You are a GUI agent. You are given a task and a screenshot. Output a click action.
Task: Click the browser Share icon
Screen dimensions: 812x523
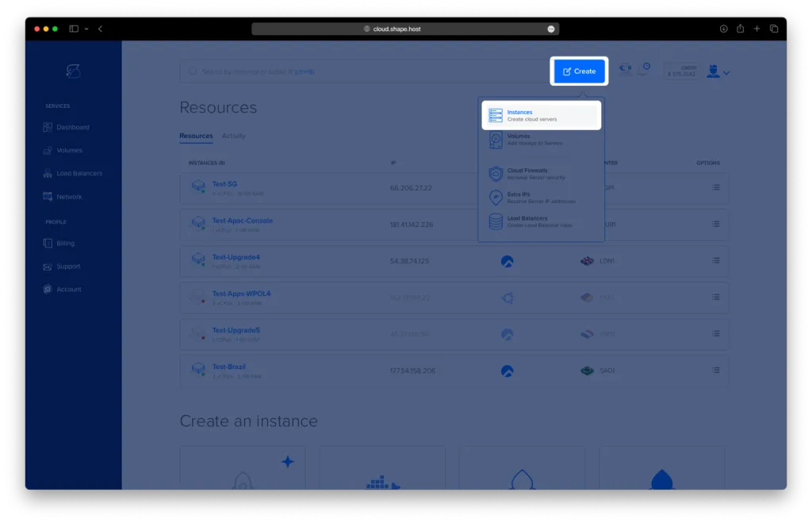tap(740, 29)
